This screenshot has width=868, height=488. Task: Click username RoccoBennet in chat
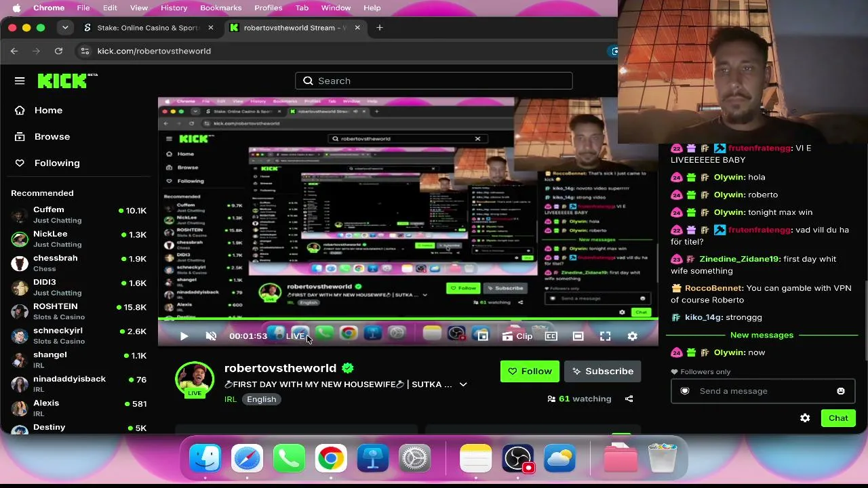click(x=714, y=288)
